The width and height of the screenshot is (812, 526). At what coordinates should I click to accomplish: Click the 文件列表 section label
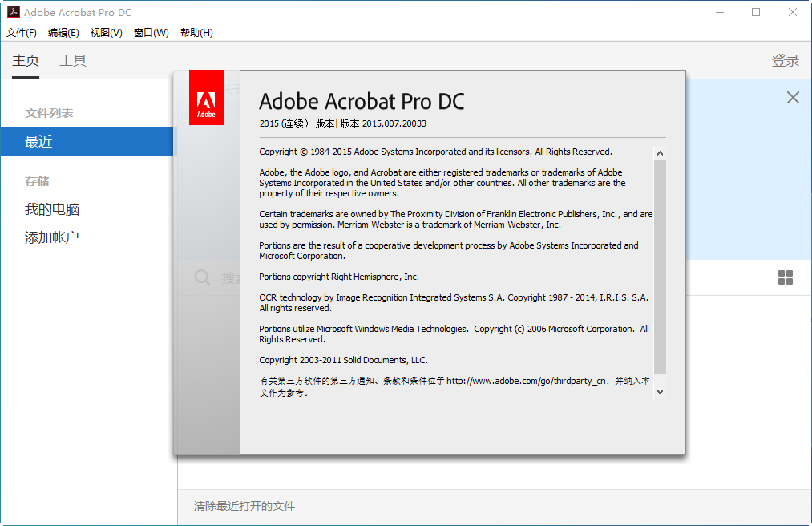click(49, 113)
